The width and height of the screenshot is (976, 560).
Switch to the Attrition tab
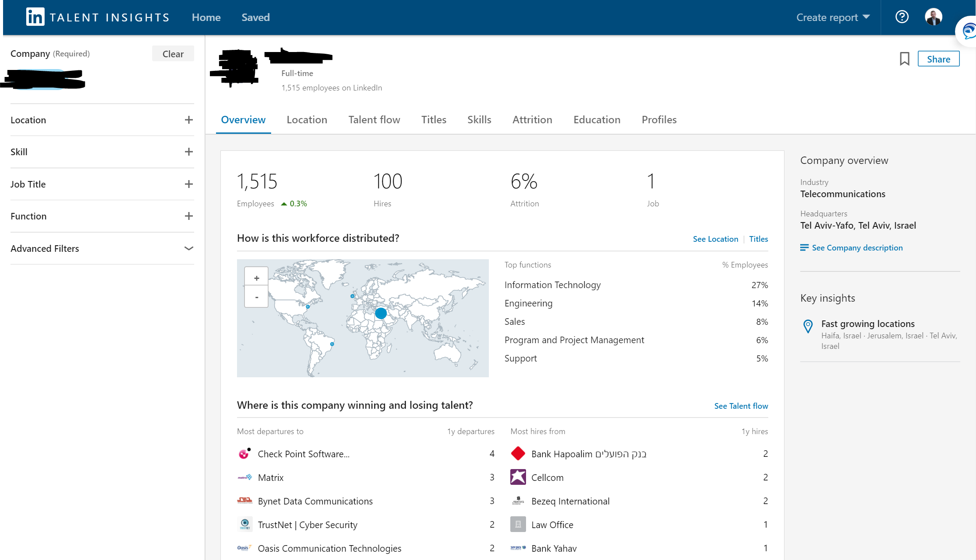532,120
